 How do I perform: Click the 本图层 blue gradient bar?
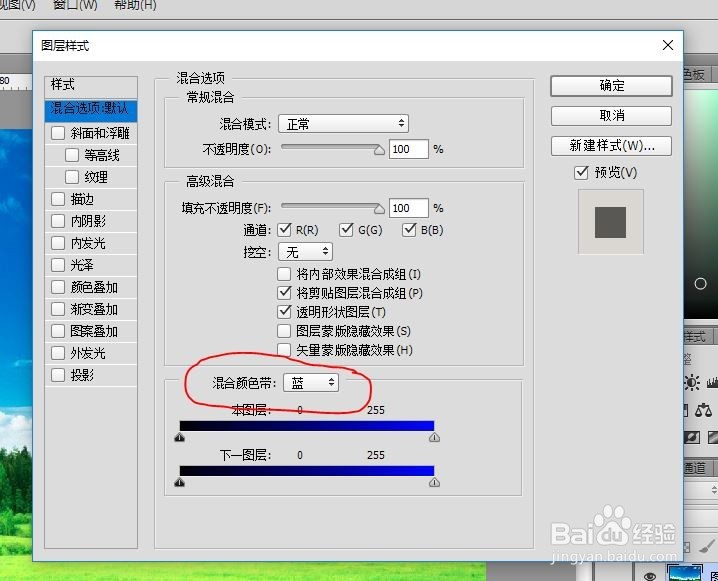pyautogui.click(x=307, y=426)
